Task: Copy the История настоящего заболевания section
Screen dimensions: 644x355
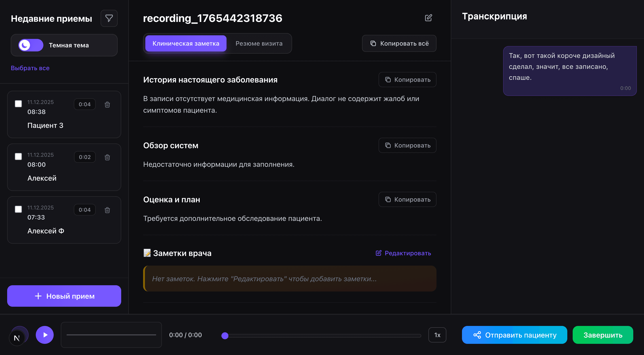Action: [x=407, y=80]
